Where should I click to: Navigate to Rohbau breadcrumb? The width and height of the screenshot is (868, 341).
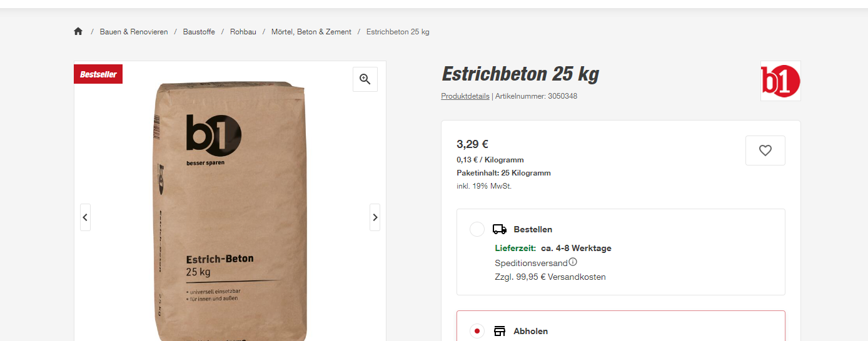[x=243, y=32]
